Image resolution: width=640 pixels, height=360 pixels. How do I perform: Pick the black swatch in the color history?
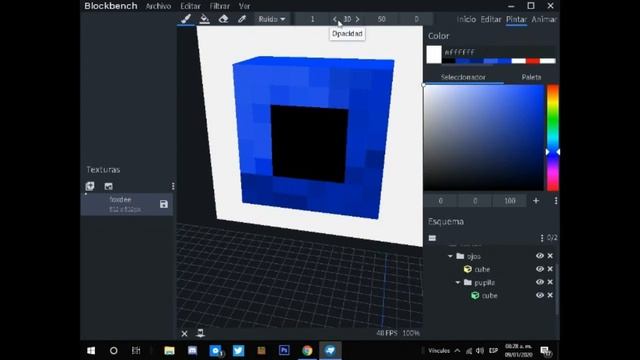pyautogui.click(x=449, y=61)
